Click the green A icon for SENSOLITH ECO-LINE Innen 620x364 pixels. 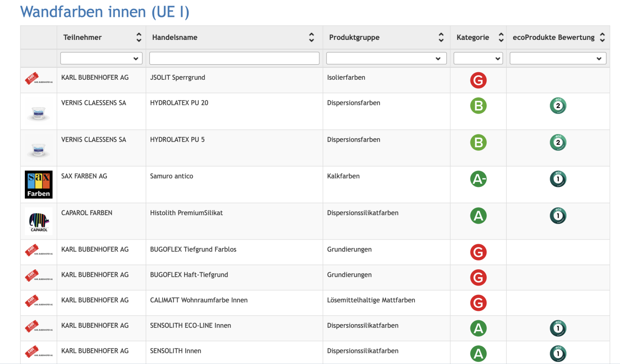click(x=478, y=328)
